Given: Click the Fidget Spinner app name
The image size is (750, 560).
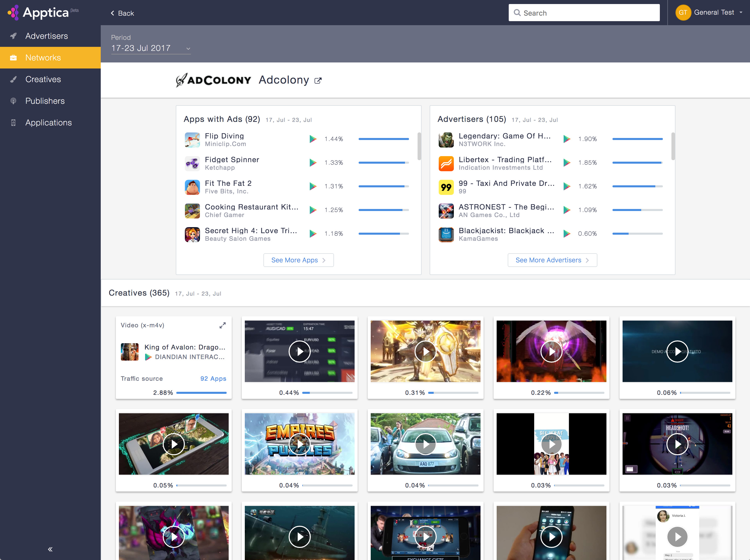Looking at the screenshot, I should pyautogui.click(x=232, y=160).
